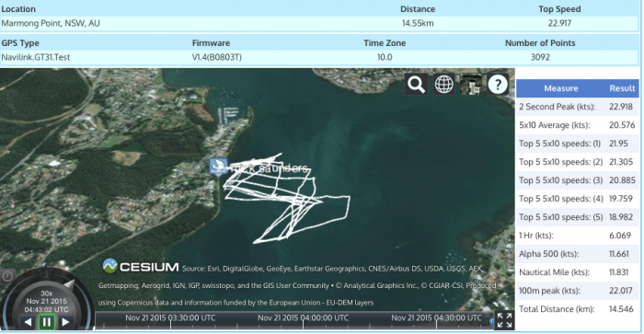Play animation forward
Viewport: 644px width, 334px height.
pyautogui.click(x=65, y=322)
